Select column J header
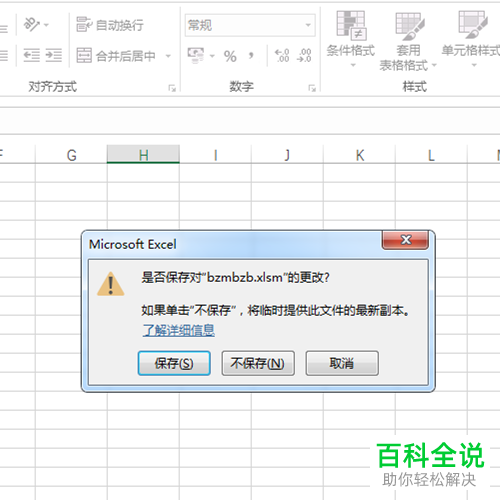Image resolution: width=500 pixels, height=500 pixels. (x=287, y=155)
